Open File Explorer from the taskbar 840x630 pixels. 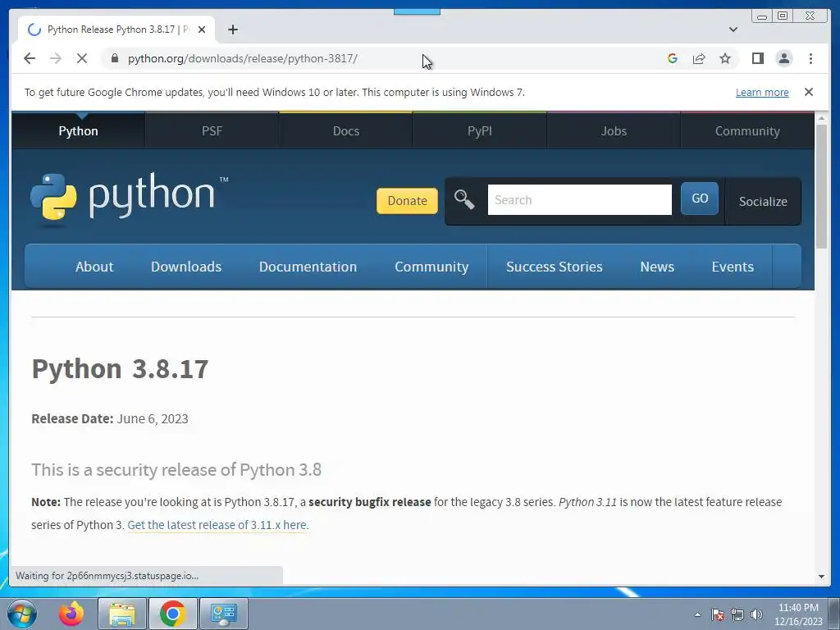pos(122,614)
